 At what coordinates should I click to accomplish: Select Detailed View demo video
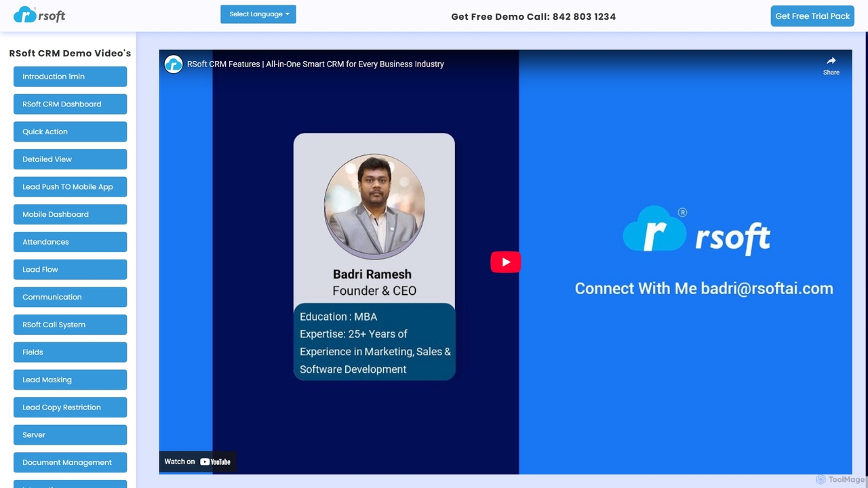pyautogui.click(x=70, y=159)
